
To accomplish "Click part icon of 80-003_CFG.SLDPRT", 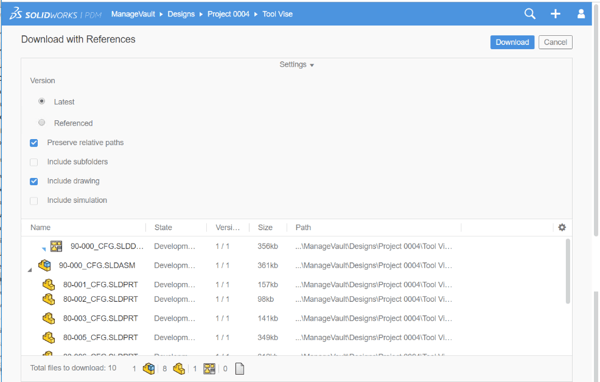I will pos(49,318).
